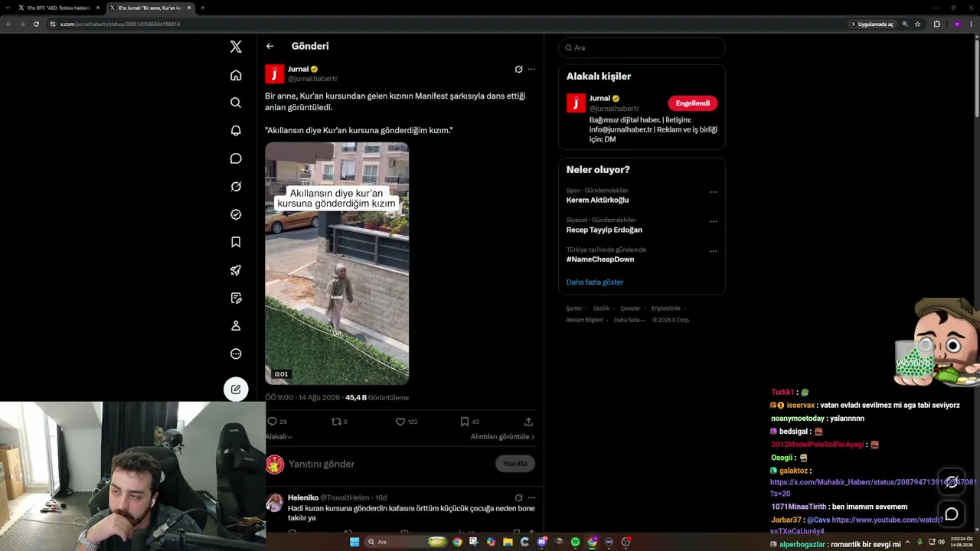Bookmark the post showing 42 bookmarks
Image resolution: width=980 pixels, height=551 pixels.
pos(464,422)
